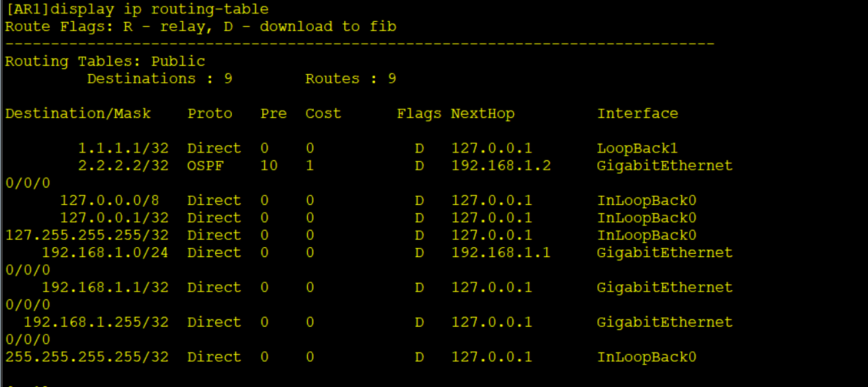Select destination 192.168.1.255/32
Screen dimensions: 868x387
click(x=96, y=322)
